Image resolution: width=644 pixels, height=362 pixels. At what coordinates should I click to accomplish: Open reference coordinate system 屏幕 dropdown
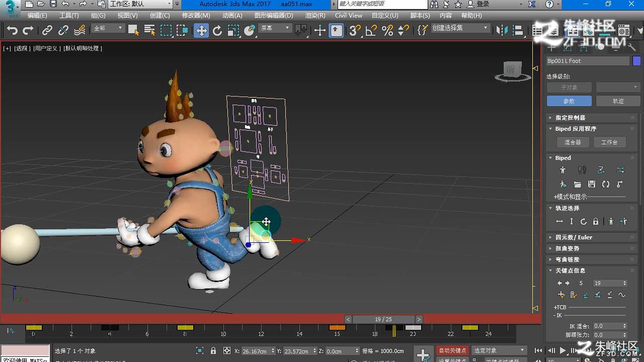click(x=275, y=29)
